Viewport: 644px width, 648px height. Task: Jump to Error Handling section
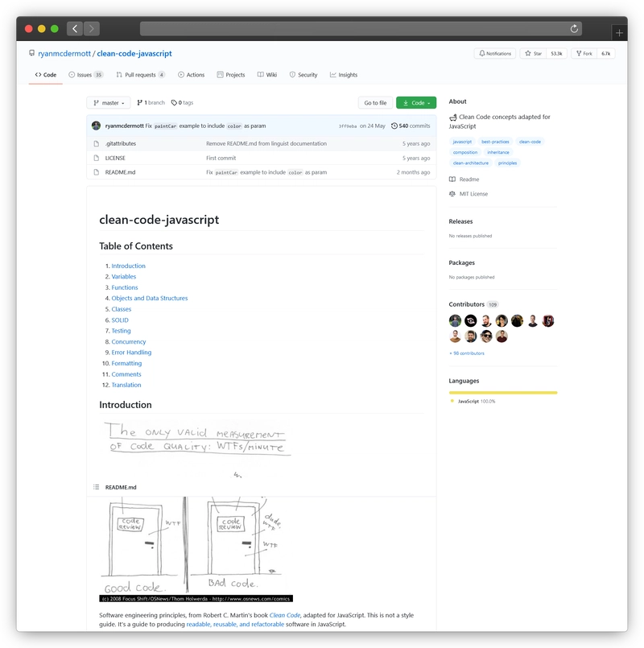coord(131,352)
